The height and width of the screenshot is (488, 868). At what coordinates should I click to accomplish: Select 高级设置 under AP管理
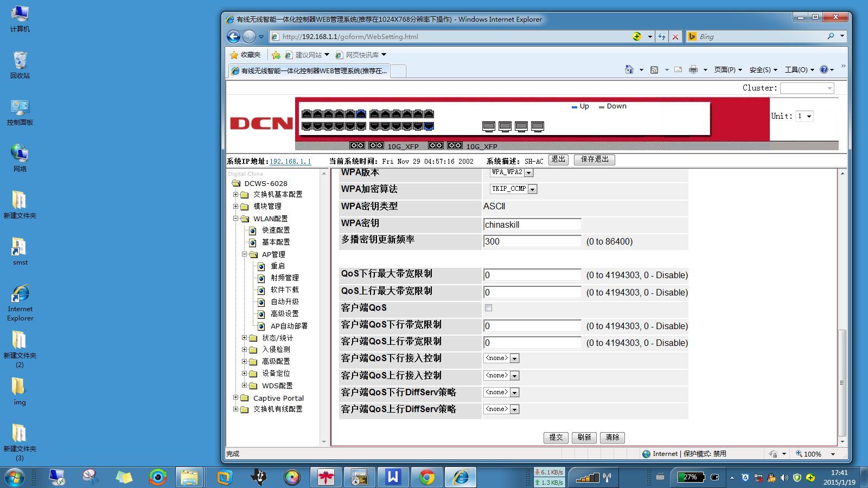click(285, 314)
